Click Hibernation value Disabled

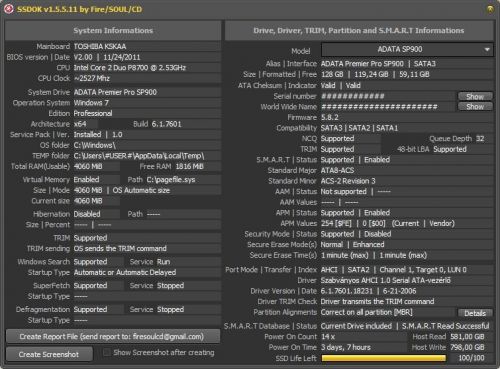pos(87,214)
